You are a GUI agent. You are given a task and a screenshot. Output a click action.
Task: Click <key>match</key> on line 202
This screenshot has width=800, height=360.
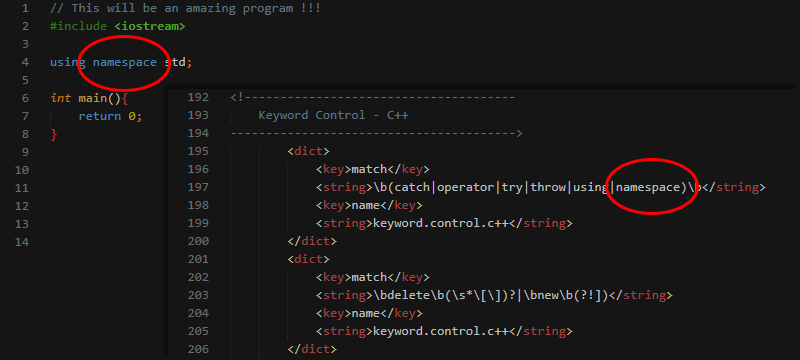[x=373, y=277]
